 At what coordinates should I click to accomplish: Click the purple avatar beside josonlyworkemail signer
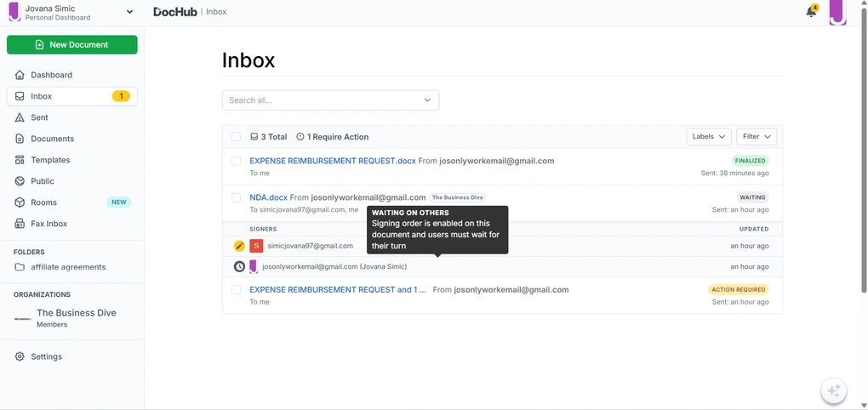click(x=253, y=267)
